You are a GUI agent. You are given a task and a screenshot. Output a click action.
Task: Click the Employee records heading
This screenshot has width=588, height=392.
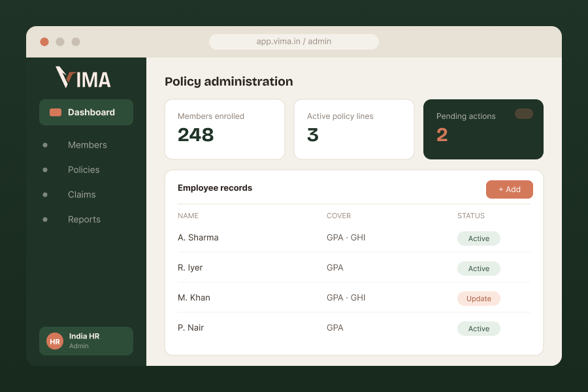tap(215, 188)
